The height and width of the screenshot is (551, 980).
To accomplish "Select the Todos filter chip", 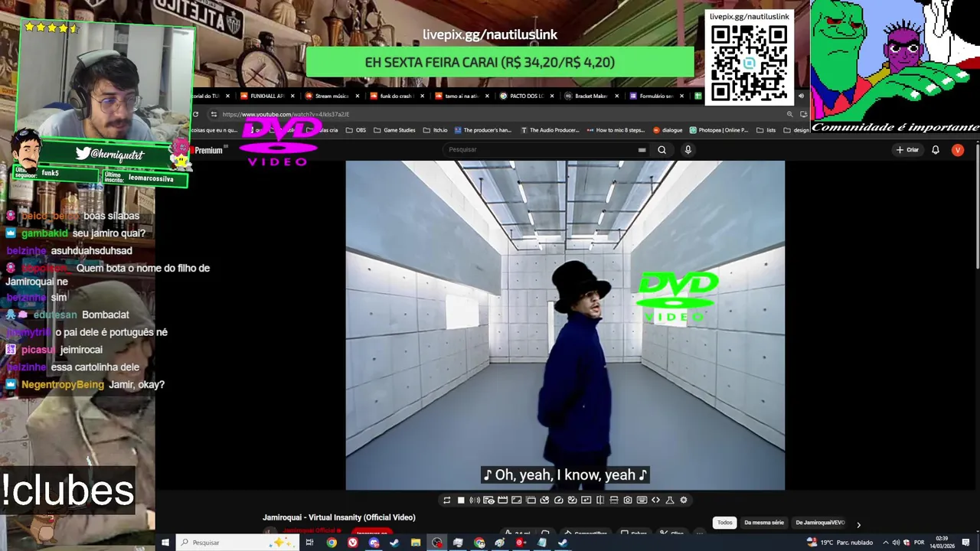I will coord(724,523).
